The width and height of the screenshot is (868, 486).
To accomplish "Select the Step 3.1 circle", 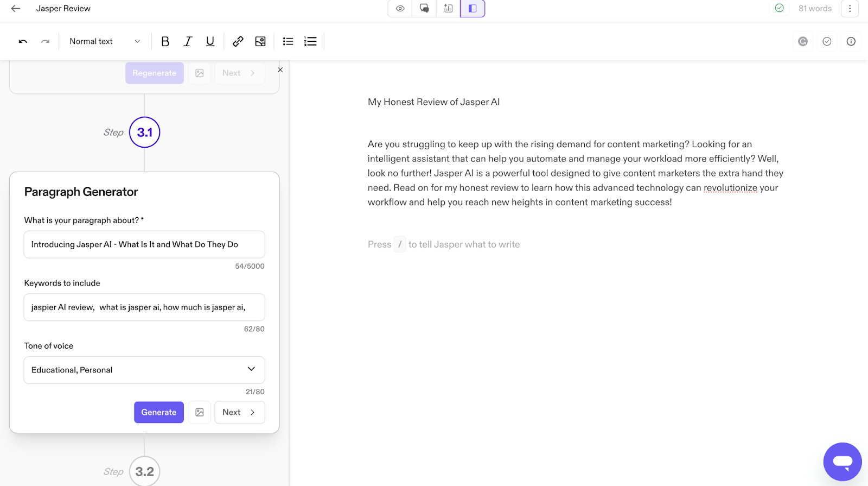I will (x=145, y=132).
